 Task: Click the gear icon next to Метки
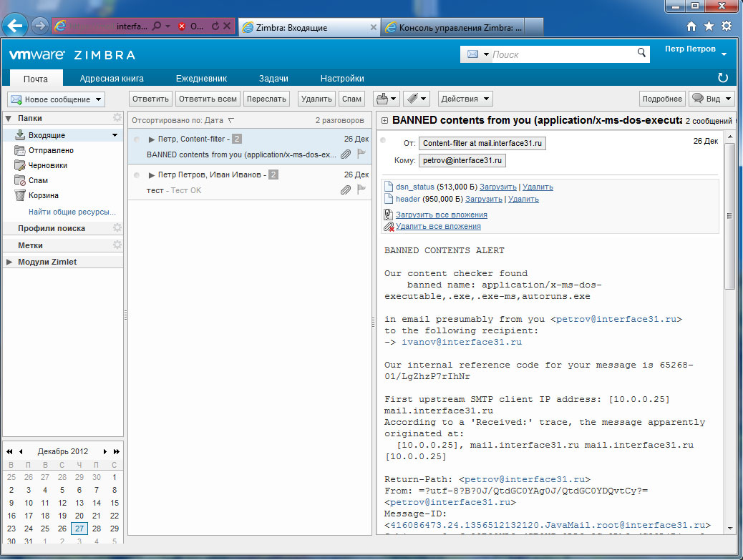[117, 245]
